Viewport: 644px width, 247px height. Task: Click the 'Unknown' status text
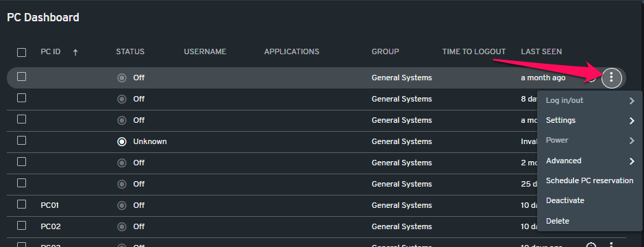pos(150,141)
